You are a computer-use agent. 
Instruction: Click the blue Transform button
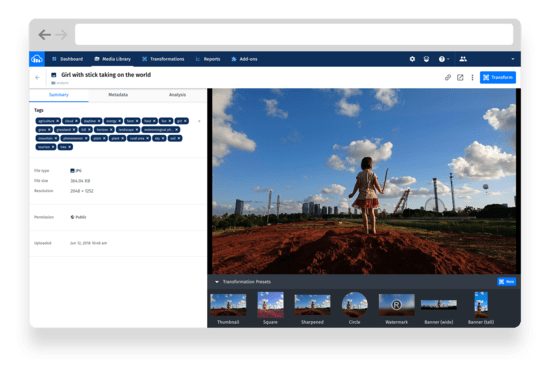point(498,77)
